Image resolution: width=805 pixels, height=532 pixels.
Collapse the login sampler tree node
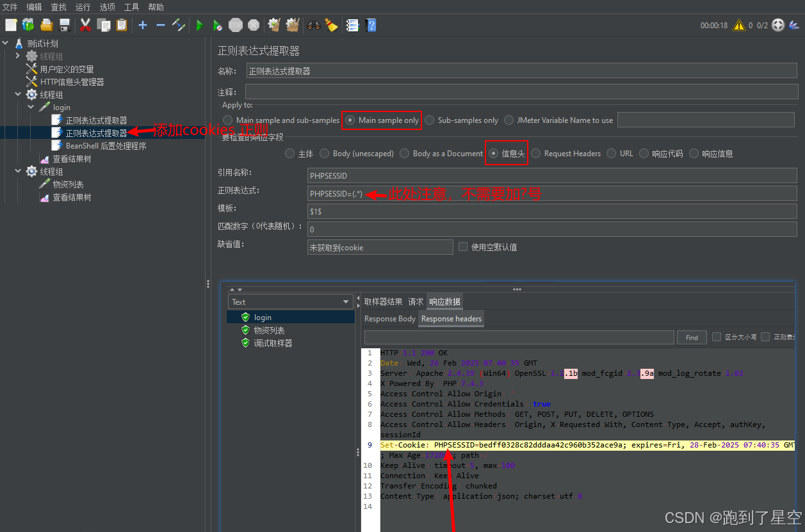31,108
